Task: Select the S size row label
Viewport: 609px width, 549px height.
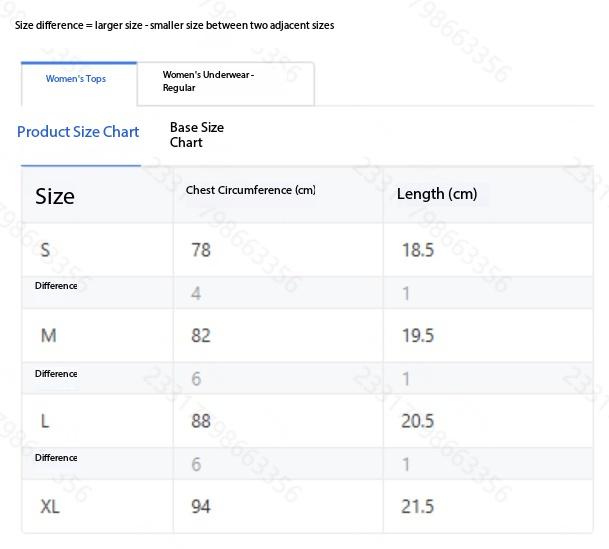Action: point(45,250)
